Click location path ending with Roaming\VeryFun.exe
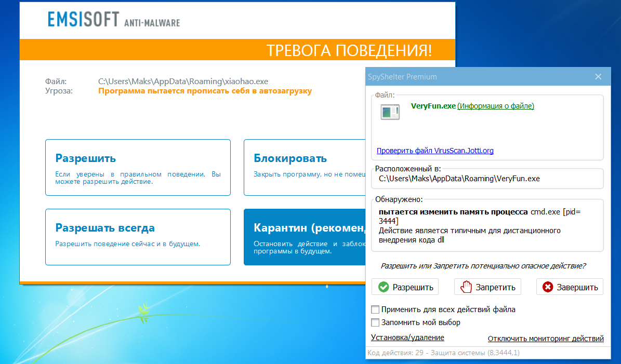 (459, 179)
